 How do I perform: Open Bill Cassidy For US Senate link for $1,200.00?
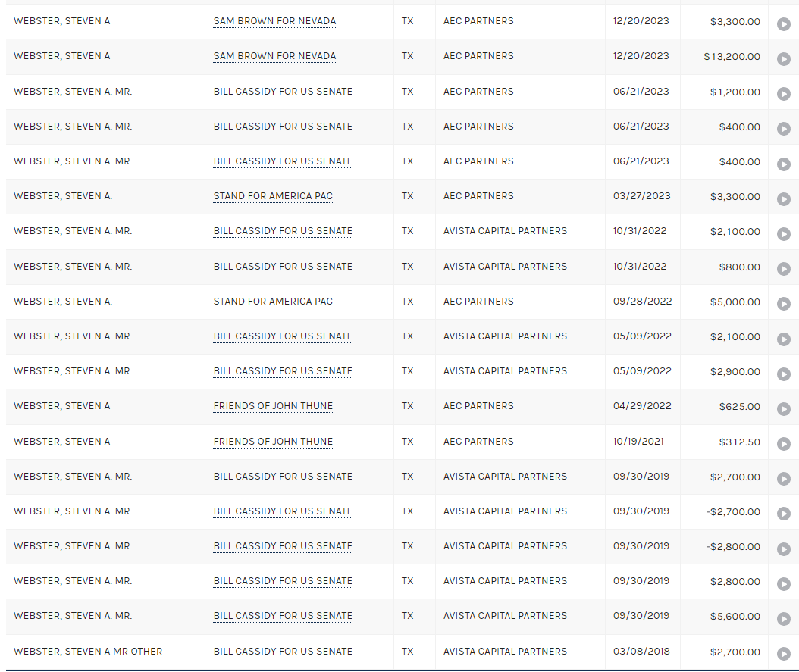tap(283, 92)
